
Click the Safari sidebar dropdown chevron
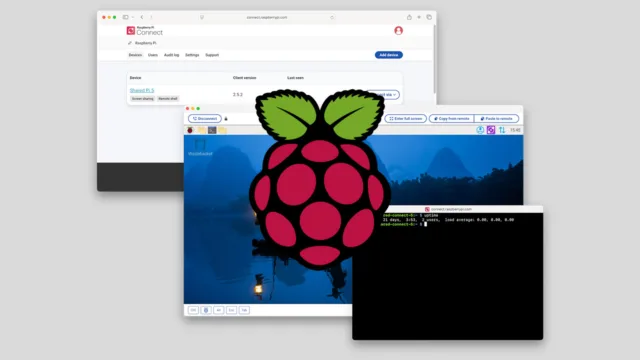133,17
